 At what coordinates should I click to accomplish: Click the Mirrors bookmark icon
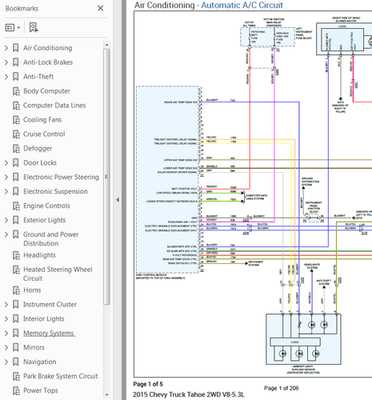point(16,347)
